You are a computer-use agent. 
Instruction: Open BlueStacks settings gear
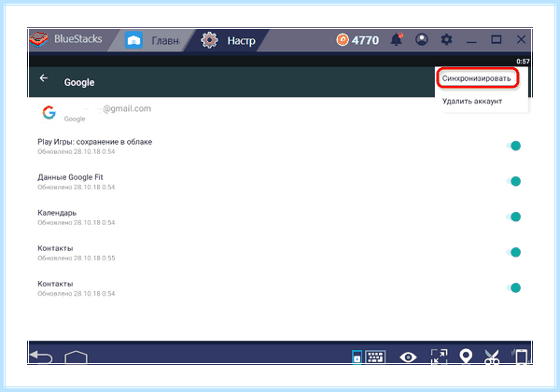[x=446, y=39]
